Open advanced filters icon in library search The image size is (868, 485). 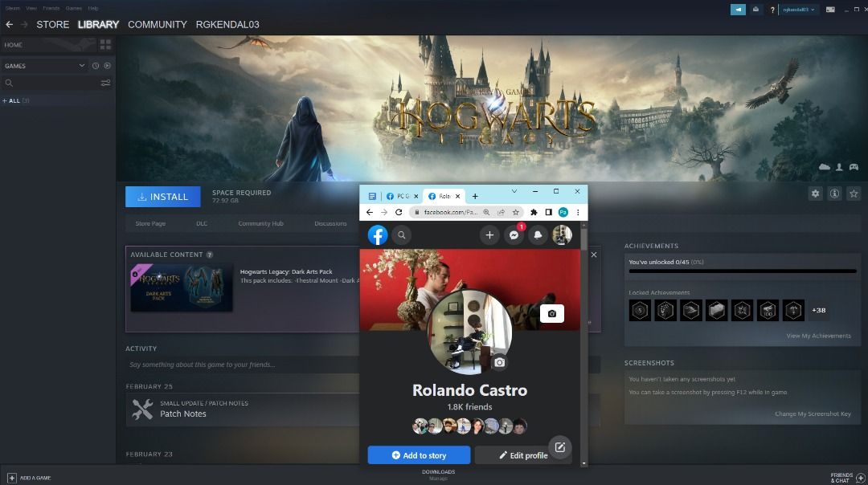tap(105, 83)
